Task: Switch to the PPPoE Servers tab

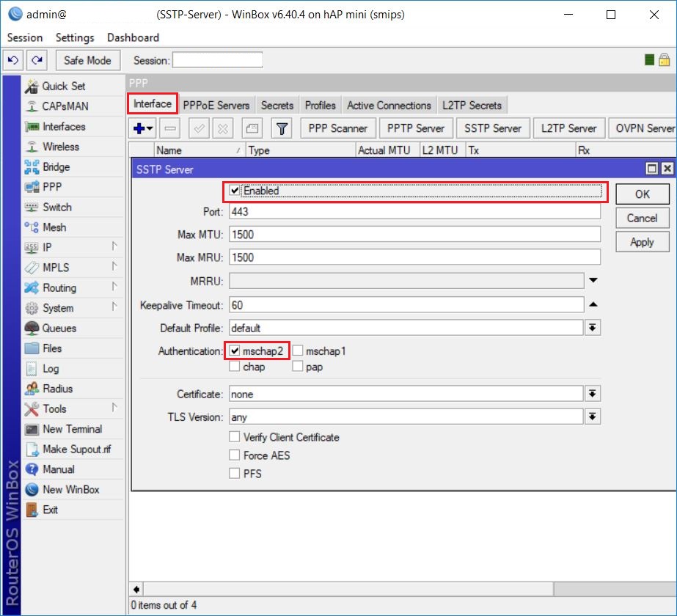Action: [216, 106]
